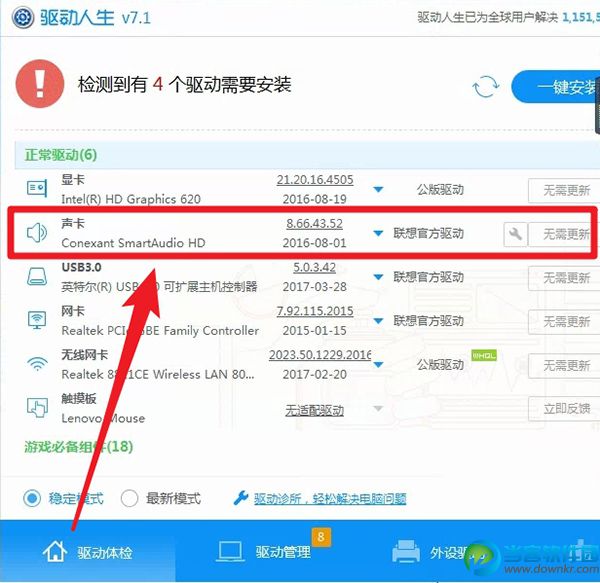Screen dimensions: 600x583
Task: Open version link 7.92.115.2015
Action: 315,311
